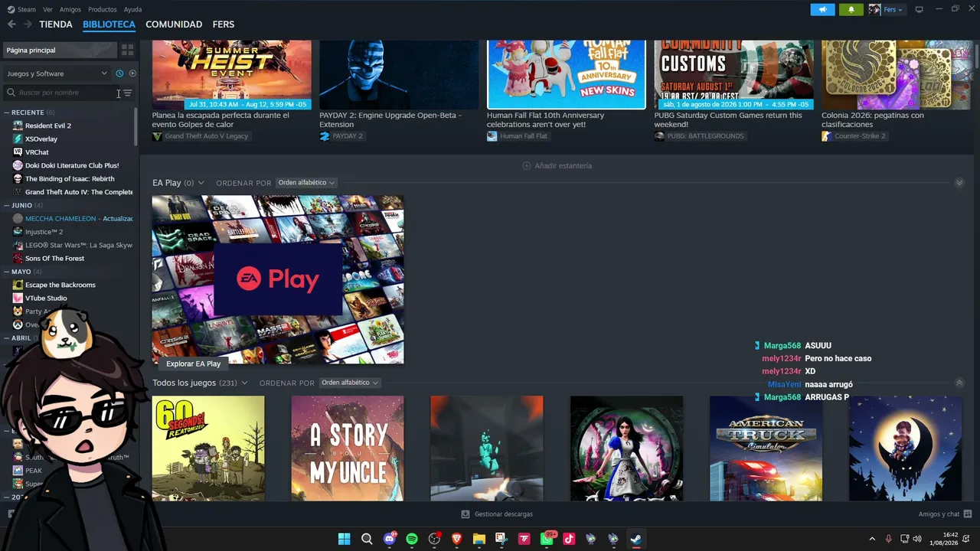Select the VRChat icon in sidebar
This screenshot has height=551, width=980.
coord(18,152)
